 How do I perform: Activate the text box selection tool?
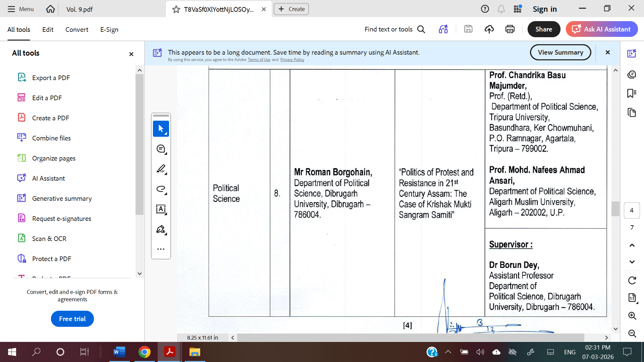coord(161,209)
